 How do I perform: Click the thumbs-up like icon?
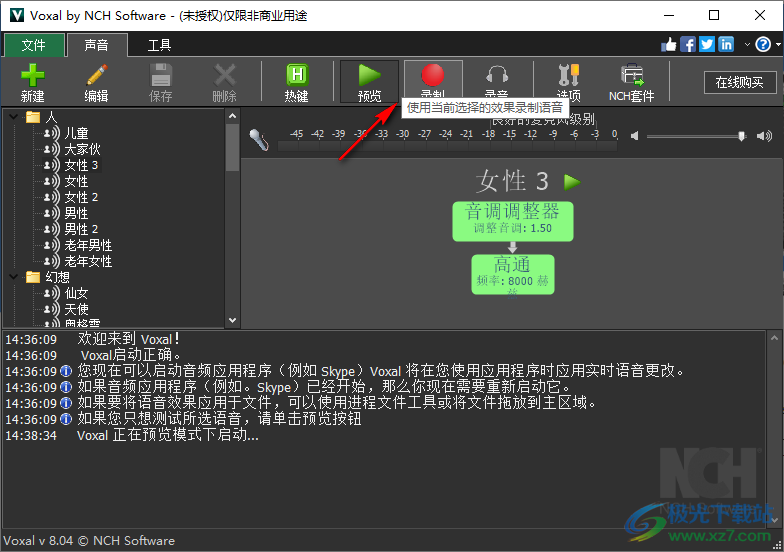pos(669,45)
